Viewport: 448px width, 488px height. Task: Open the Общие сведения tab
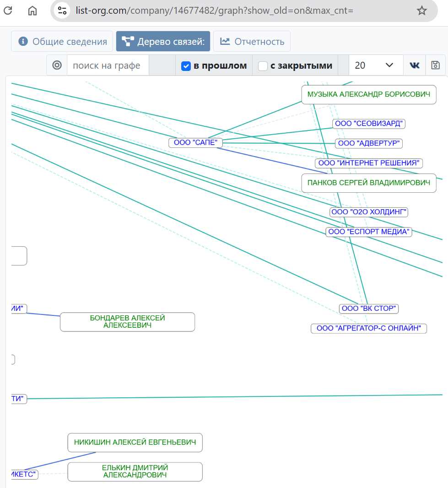(x=62, y=41)
